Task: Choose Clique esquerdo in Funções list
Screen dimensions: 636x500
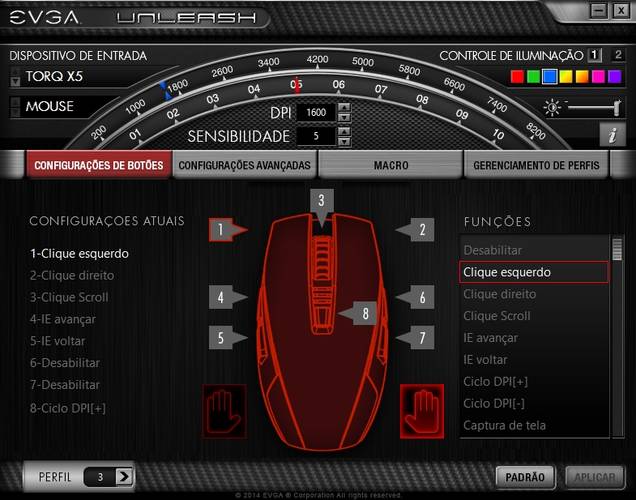Action: point(534,272)
